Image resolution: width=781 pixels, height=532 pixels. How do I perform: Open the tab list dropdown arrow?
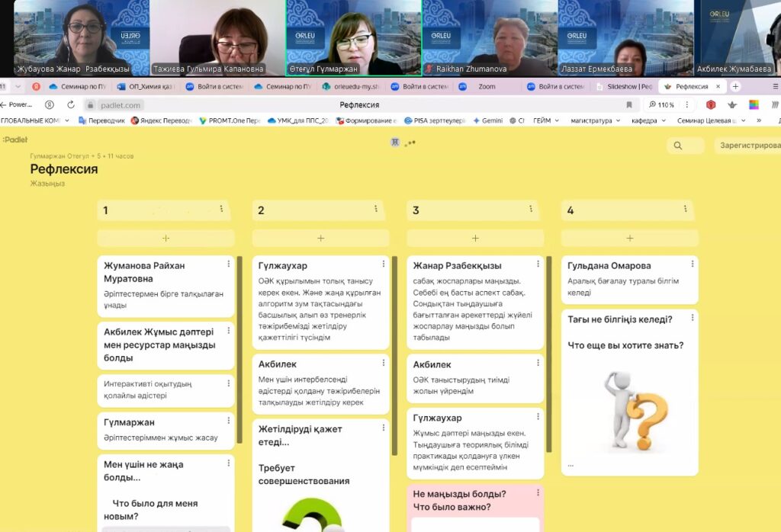pyautogui.click(x=18, y=87)
